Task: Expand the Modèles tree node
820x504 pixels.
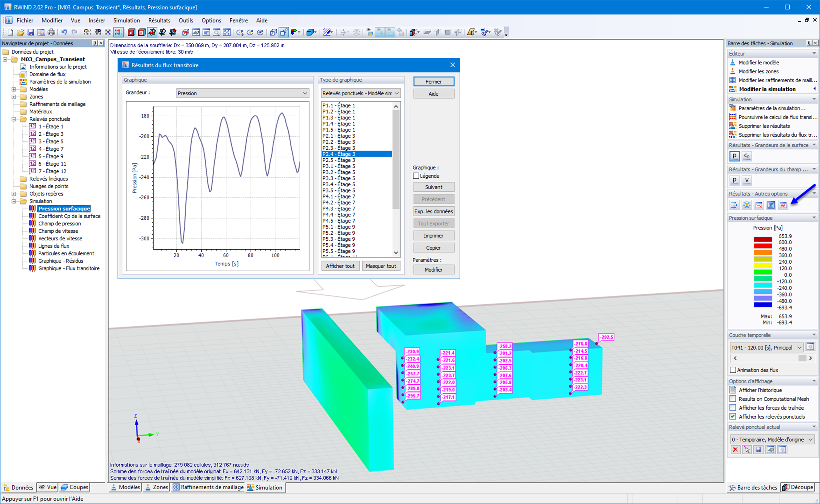Action: [14, 89]
